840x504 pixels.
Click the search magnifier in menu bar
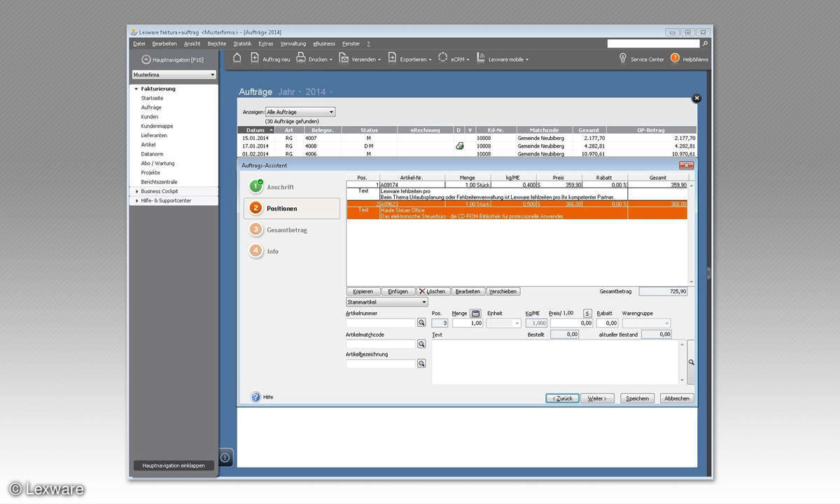[706, 43]
